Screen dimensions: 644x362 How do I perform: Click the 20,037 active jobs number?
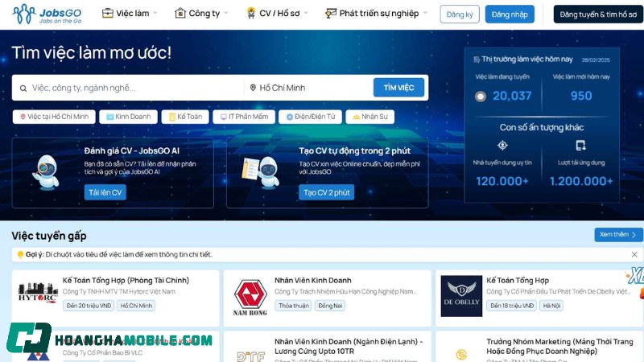tap(512, 96)
